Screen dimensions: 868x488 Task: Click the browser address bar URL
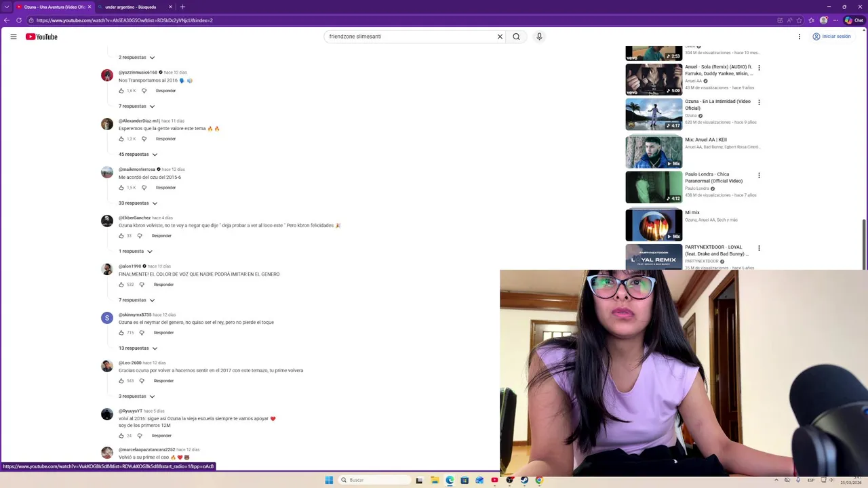tap(125, 20)
